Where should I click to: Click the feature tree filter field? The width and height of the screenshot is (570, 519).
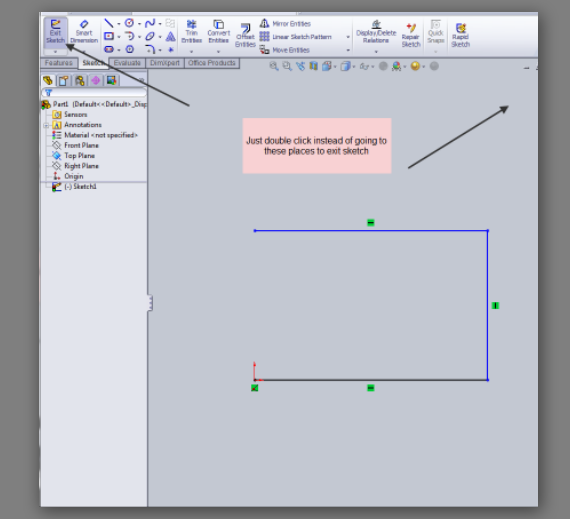point(94,93)
